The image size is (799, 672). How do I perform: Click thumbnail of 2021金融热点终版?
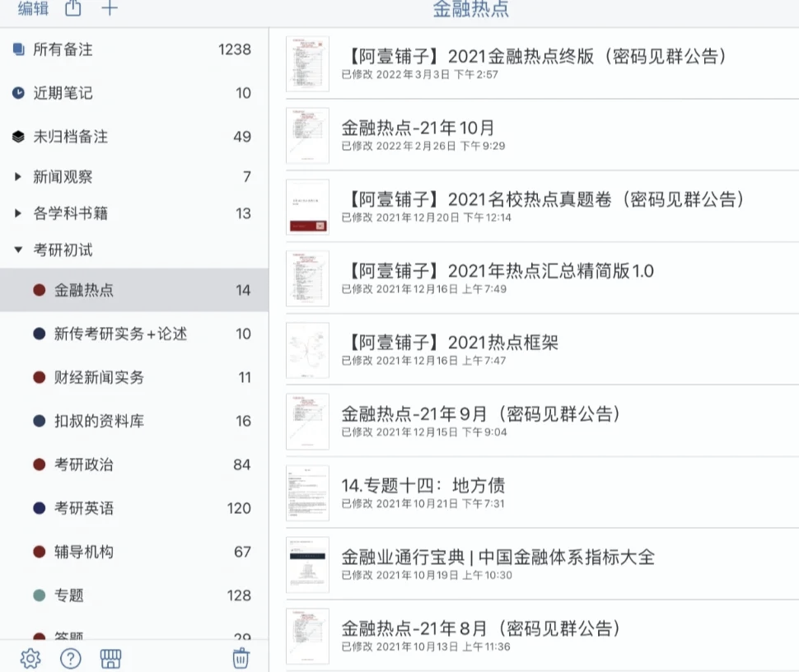point(307,63)
